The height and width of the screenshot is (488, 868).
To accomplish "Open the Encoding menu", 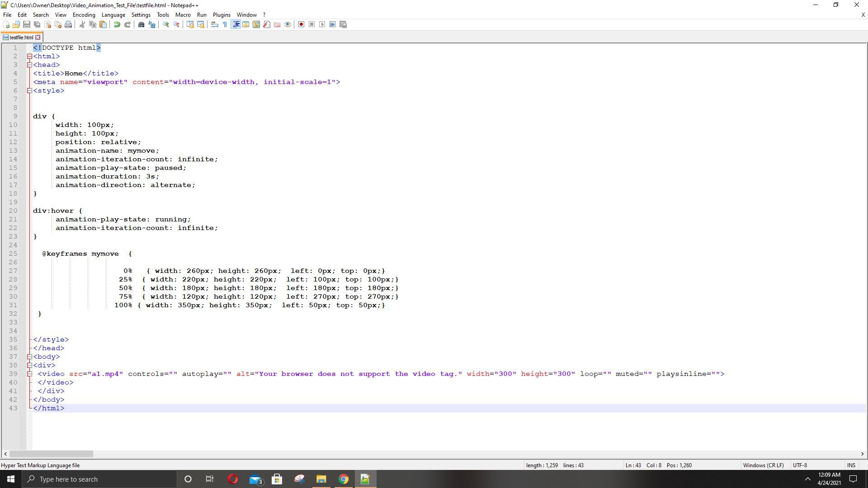I will (x=84, y=14).
